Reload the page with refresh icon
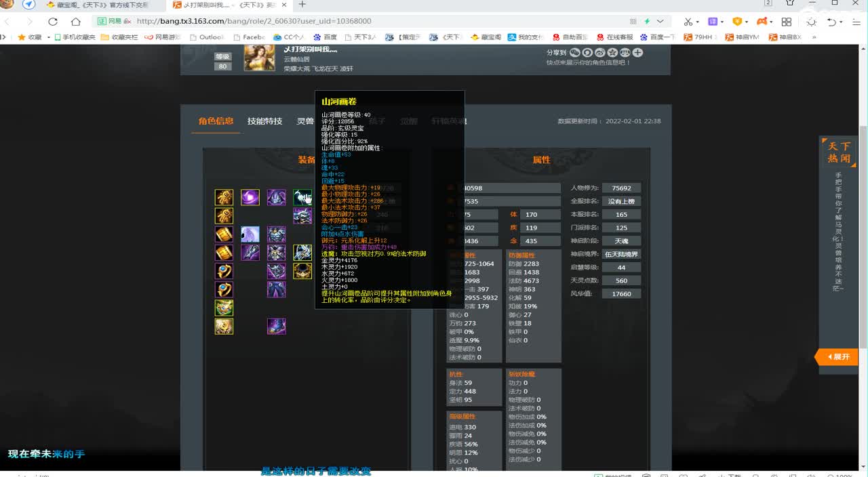The width and height of the screenshot is (868, 477). tap(53, 21)
